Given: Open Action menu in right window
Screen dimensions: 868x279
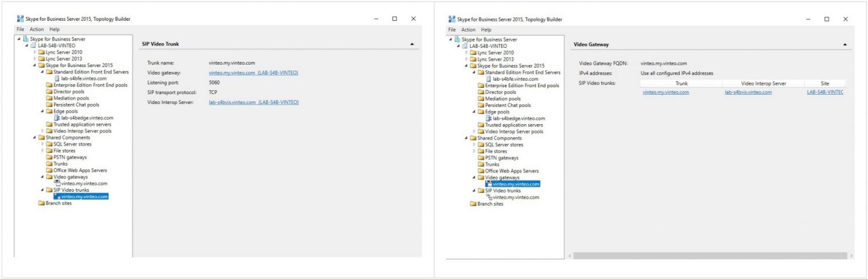Looking at the screenshot, I should (468, 29).
